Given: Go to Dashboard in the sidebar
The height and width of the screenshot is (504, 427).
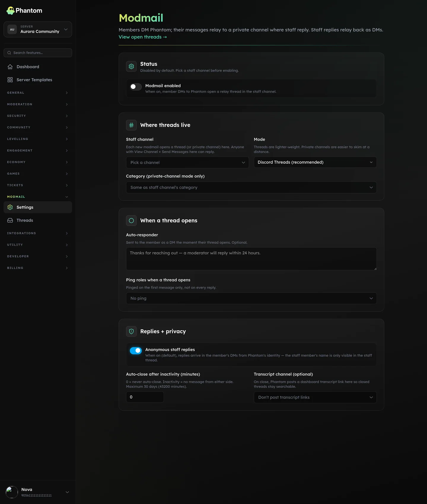Looking at the screenshot, I should point(38,67).
